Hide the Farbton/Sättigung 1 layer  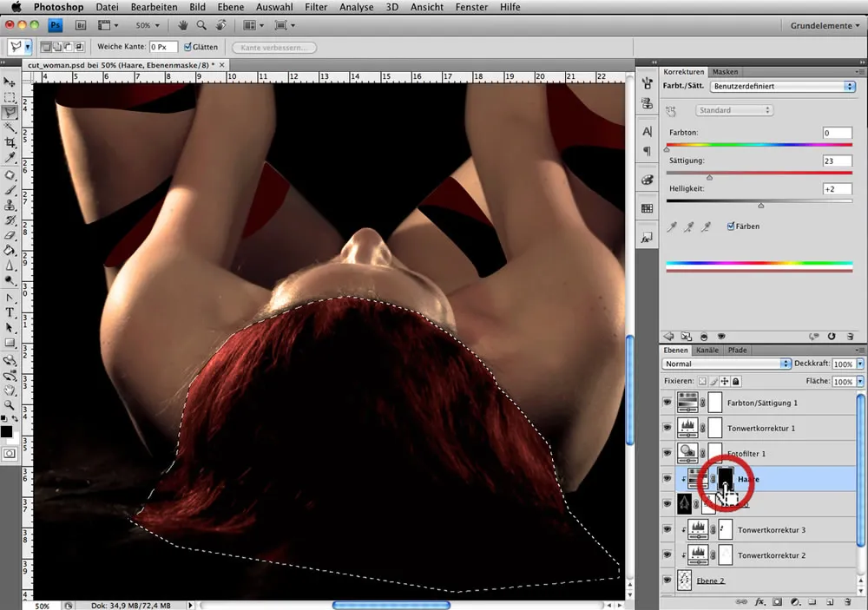click(667, 403)
